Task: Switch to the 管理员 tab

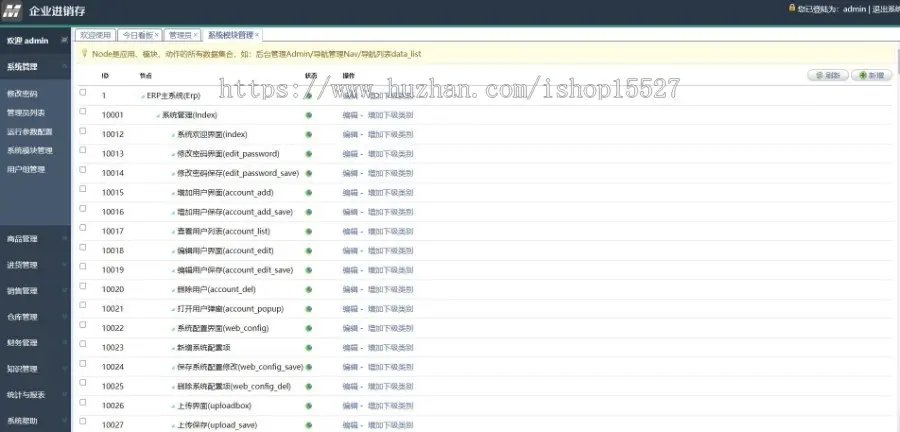Action: click(179, 35)
